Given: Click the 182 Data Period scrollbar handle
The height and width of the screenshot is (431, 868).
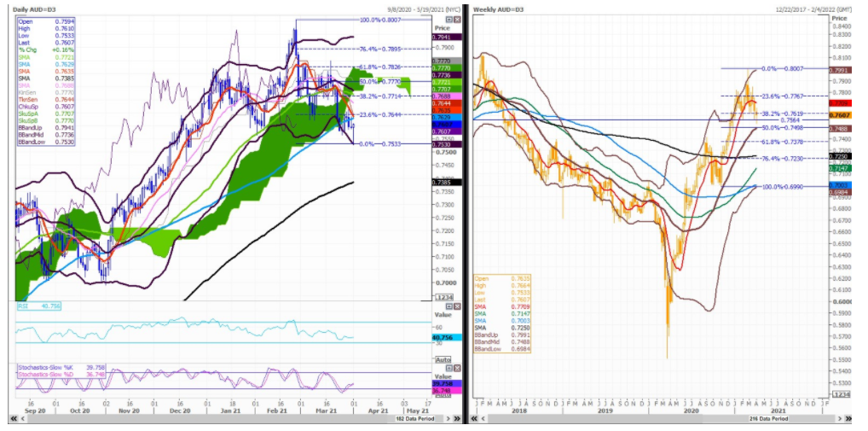Looking at the screenshot, I should [418, 418].
